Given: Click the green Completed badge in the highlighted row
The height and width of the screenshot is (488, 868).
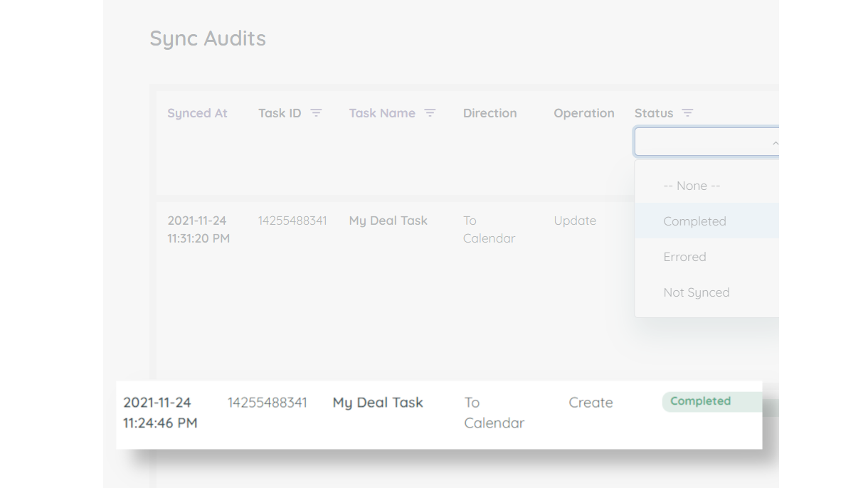Looking at the screenshot, I should point(701,401).
